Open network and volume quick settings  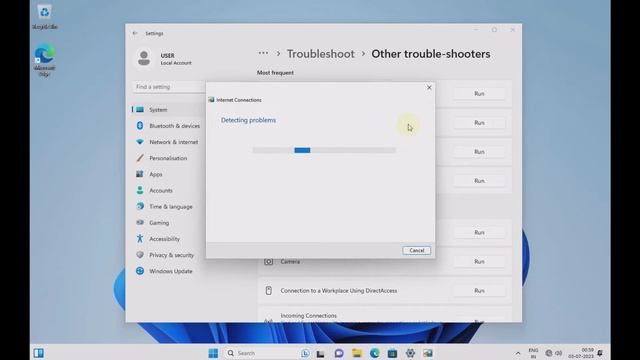554,353
